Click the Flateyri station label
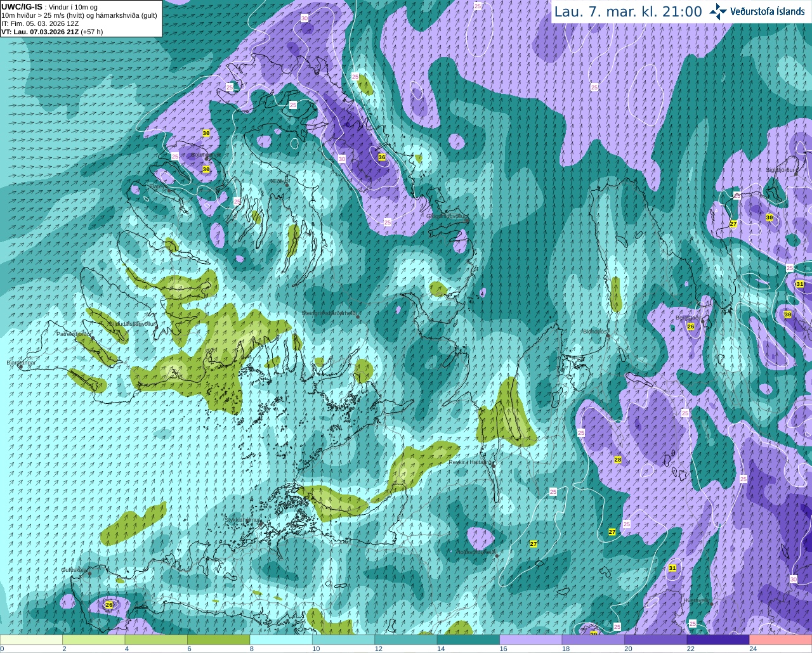812x653 pixels. pyautogui.click(x=159, y=186)
